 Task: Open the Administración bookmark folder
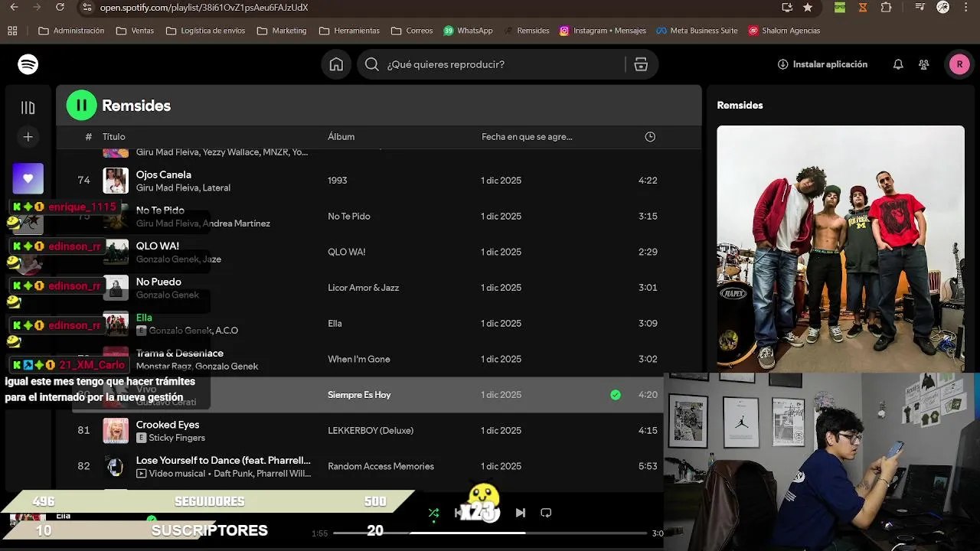pos(71,31)
